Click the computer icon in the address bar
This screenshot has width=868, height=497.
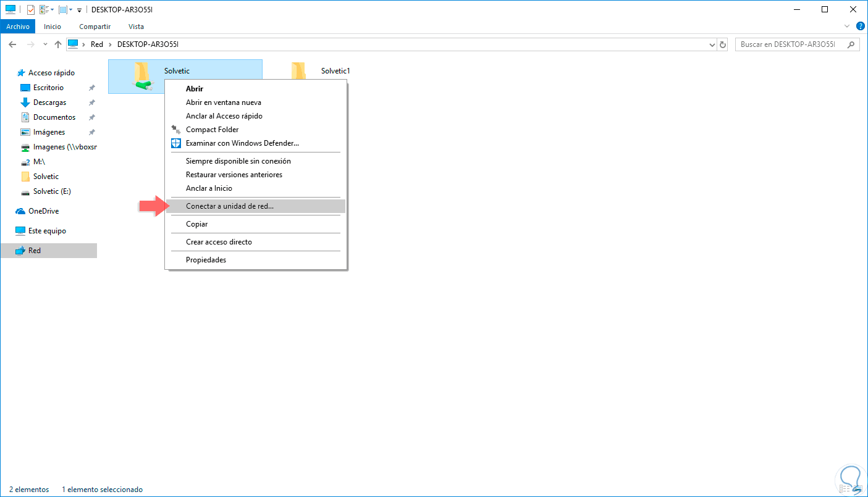click(73, 44)
